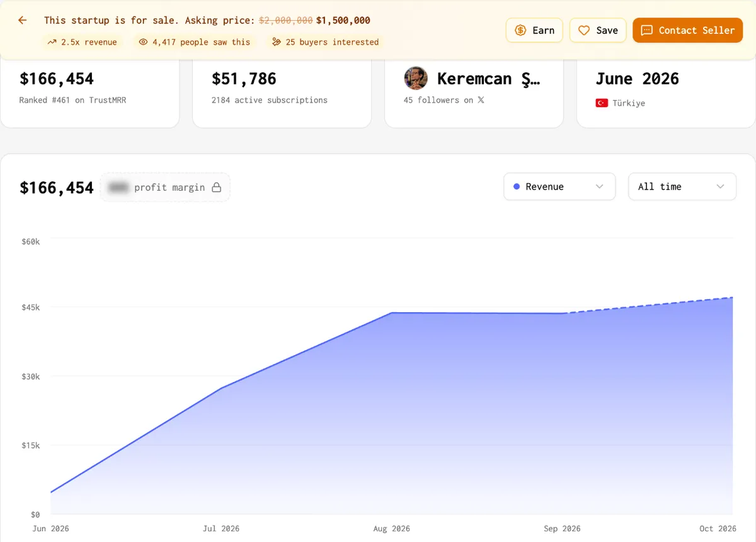Click the Ranked #461 on TrustMRR text

[72, 100]
